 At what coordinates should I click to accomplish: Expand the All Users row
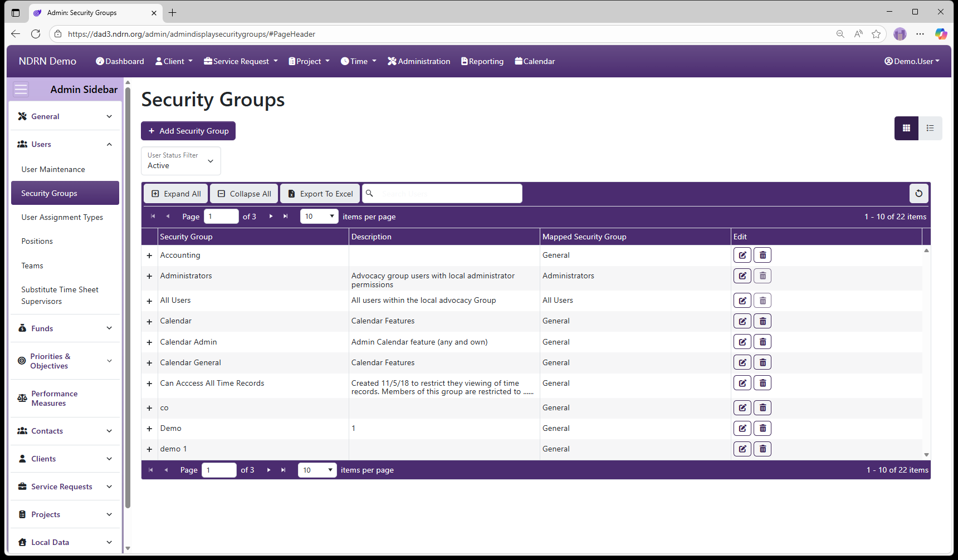[x=149, y=301]
